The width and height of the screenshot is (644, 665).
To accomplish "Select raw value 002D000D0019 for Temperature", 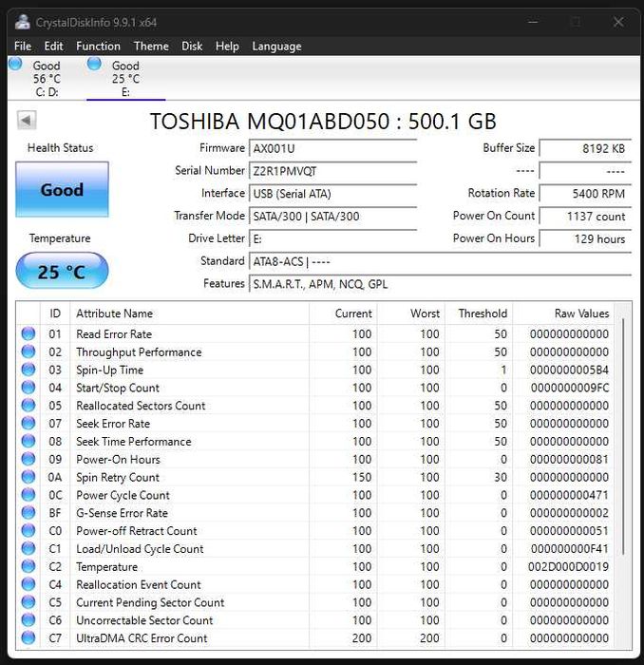I will [x=568, y=566].
